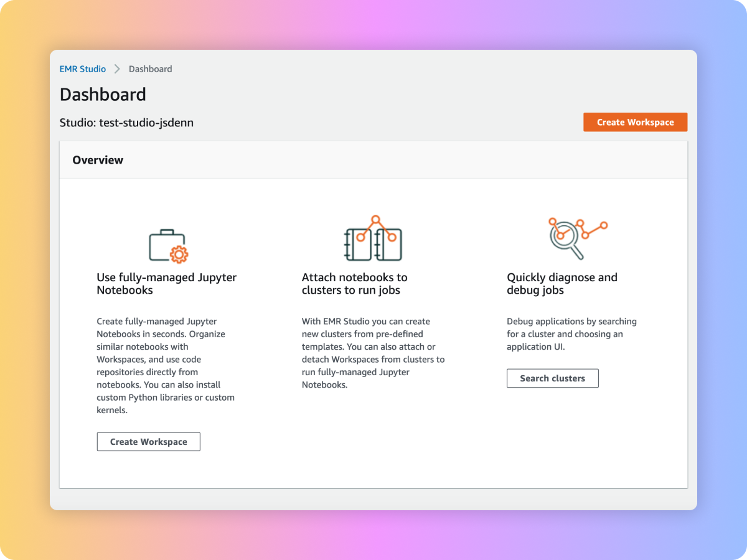Select the dual notebooks icon for attaching clusters
This screenshot has height=560, width=747.
(372, 240)
